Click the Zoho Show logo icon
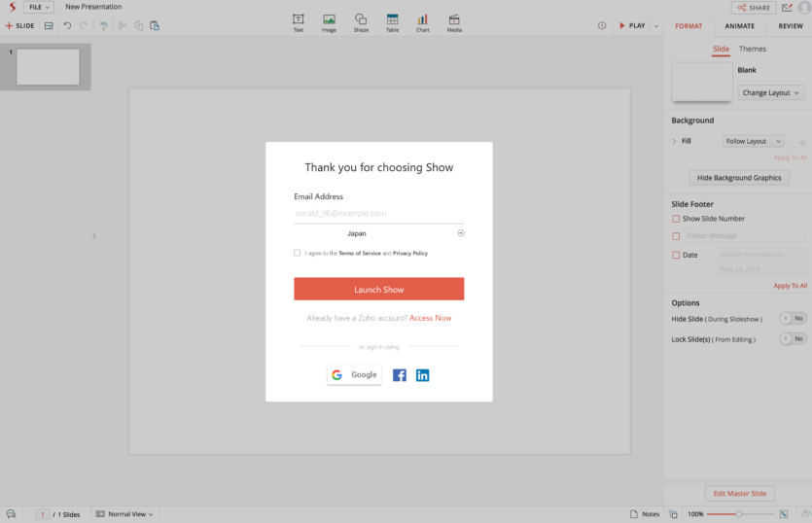The height and width of the screenshot is (523, 812). click(12, 7)
